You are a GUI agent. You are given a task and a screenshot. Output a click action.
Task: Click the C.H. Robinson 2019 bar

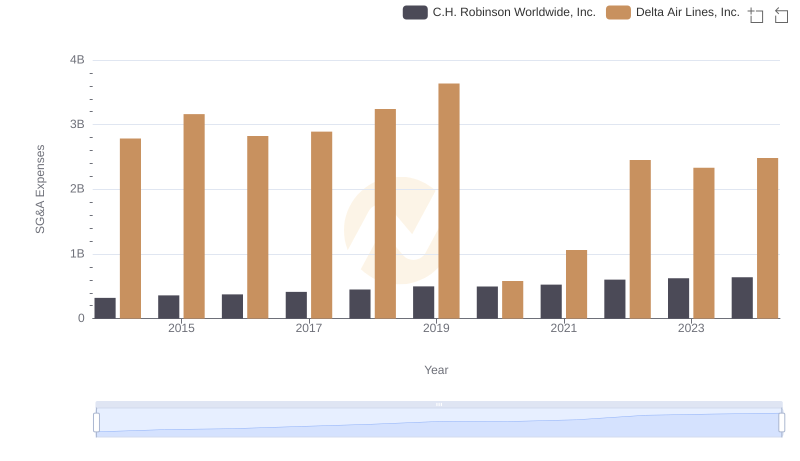click(x=423, y=302)
